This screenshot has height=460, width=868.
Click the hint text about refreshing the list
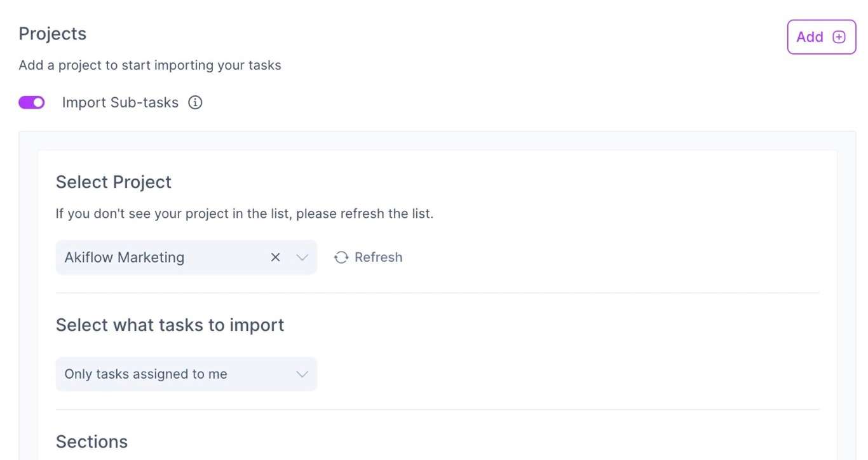[x=245, y=214]
